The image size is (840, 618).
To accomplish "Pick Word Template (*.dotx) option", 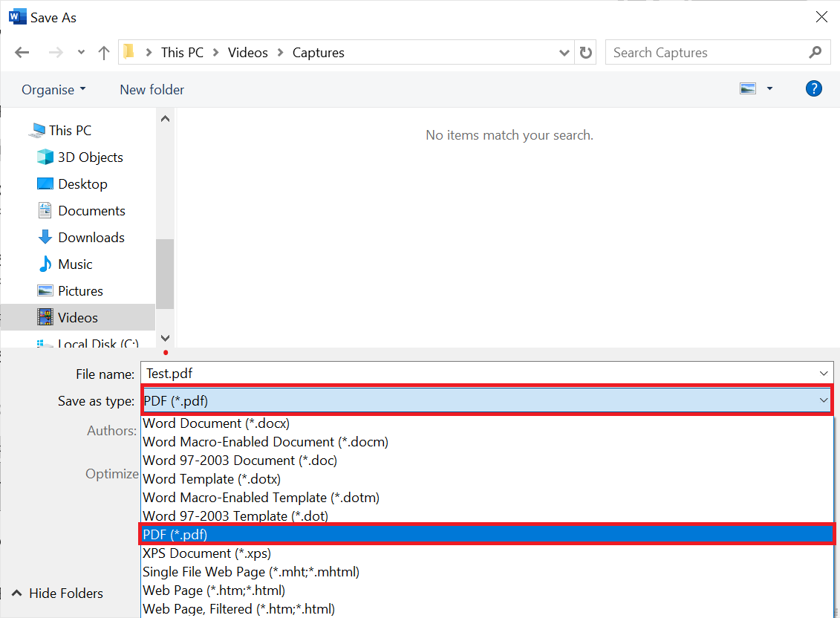I will pyautogui.click(x=212, y=479).
